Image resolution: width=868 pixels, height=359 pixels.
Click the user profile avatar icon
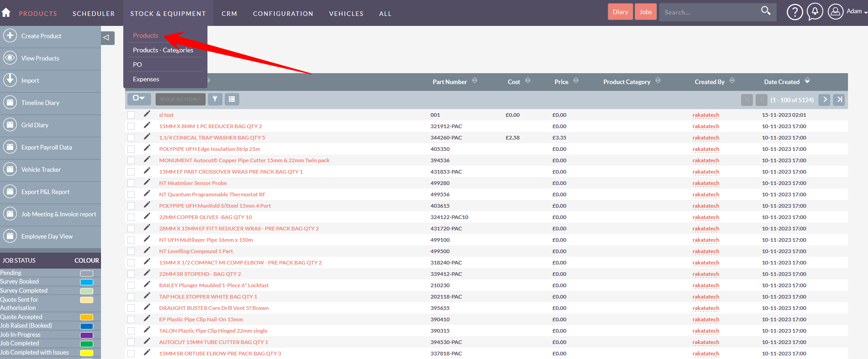[x=836, y=12]
